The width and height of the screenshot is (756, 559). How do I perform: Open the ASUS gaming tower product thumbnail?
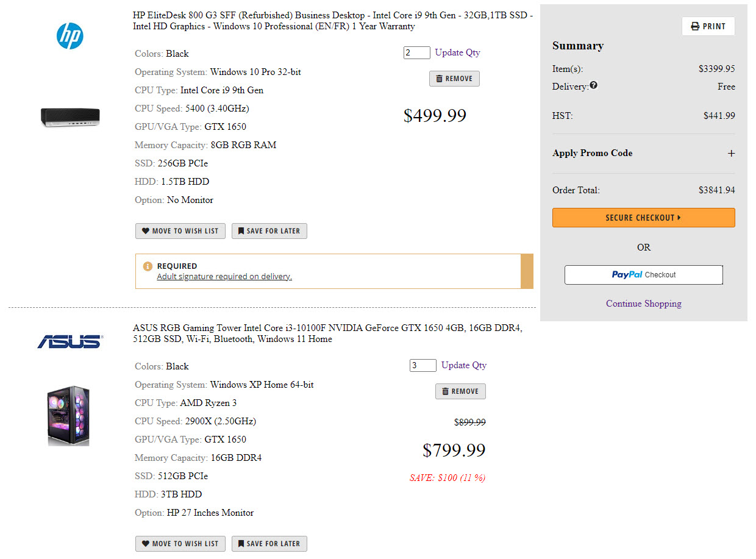(69, 415)
